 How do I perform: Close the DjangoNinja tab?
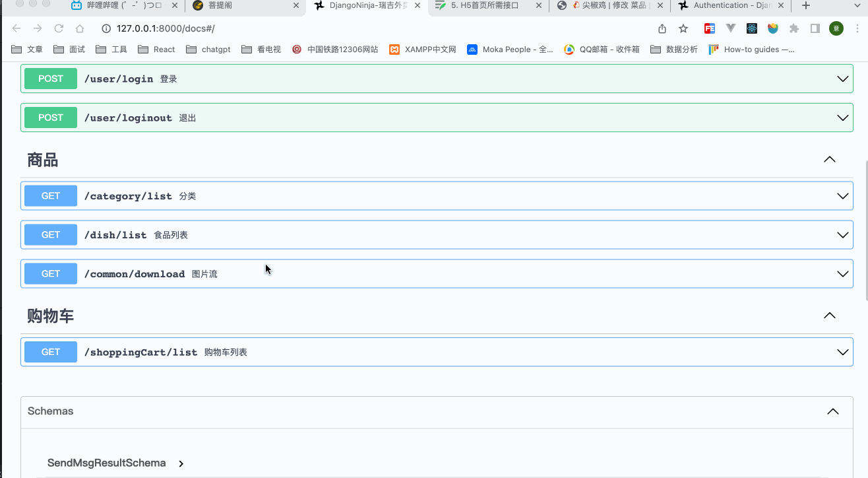(x=417, y=5)
